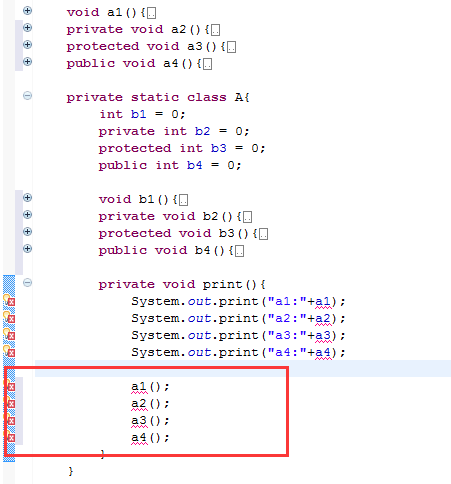The width and height of the screenshot is (451, 484).
Task: Place cursor on the a1(); call
Action: (x=150, y=387)
